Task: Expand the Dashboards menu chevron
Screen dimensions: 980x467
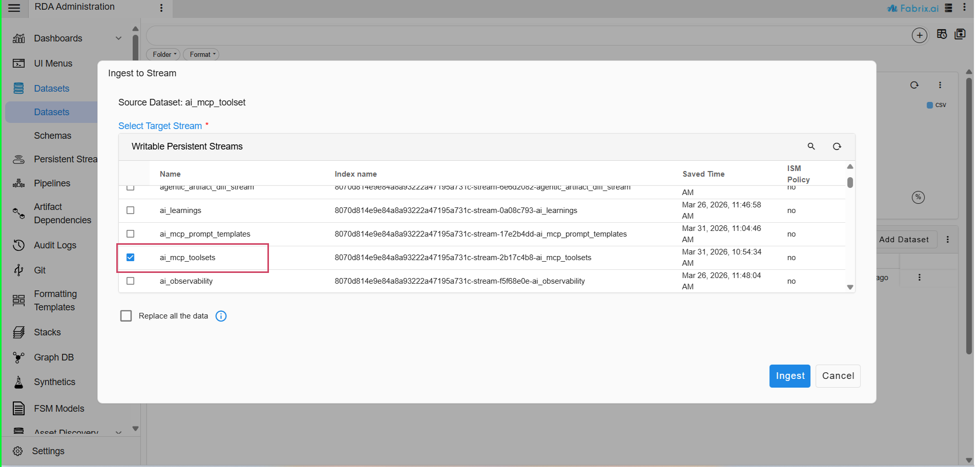Action: (118, 38)
